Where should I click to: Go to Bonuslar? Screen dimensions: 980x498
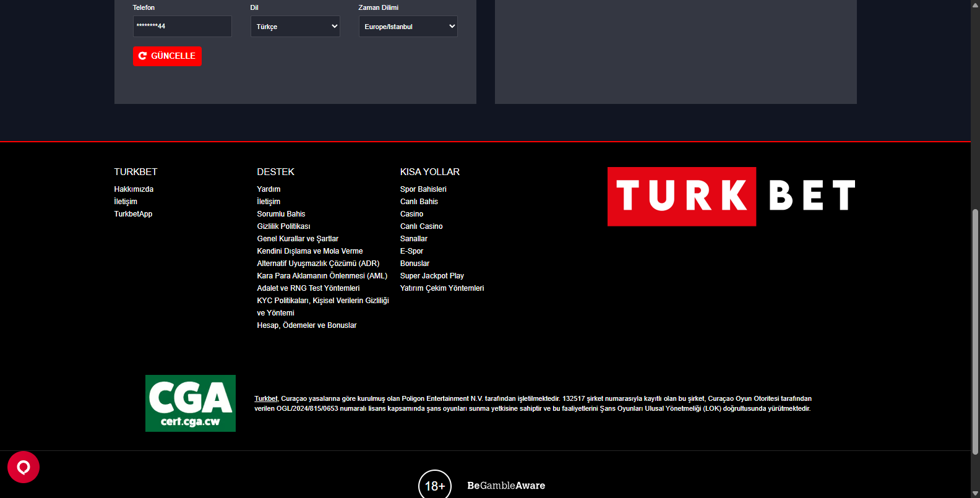415,264
